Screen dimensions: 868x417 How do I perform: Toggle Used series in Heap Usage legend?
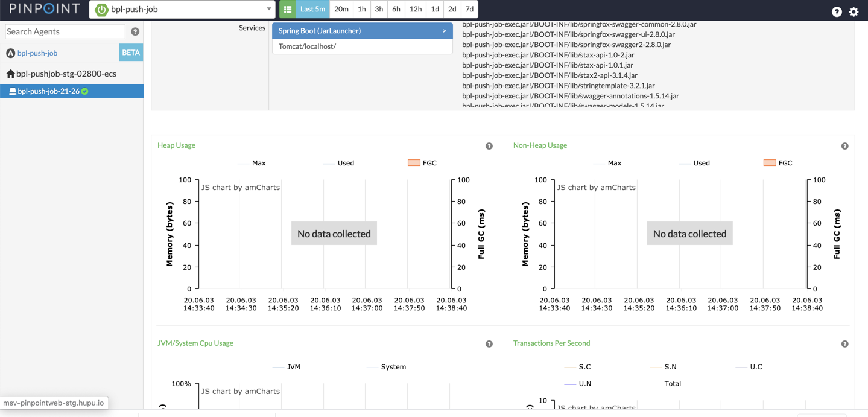coord(338,163)
